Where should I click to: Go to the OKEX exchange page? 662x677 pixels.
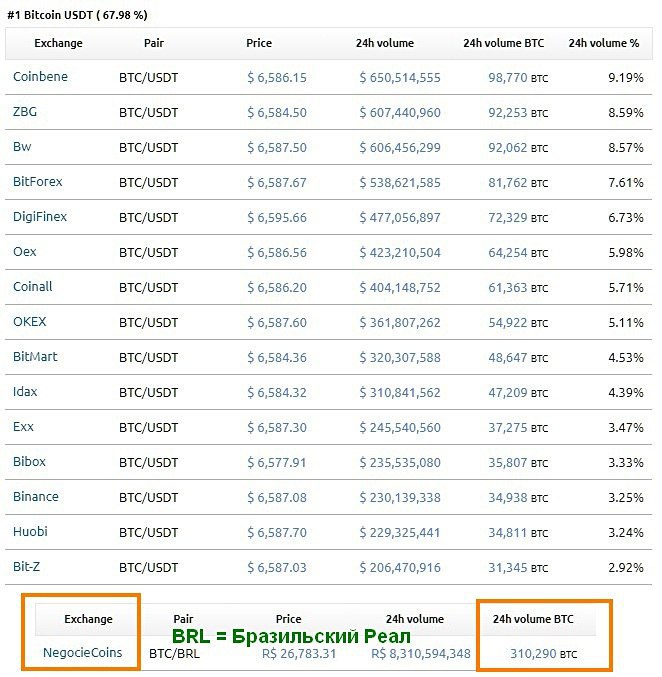pos(30,322)
